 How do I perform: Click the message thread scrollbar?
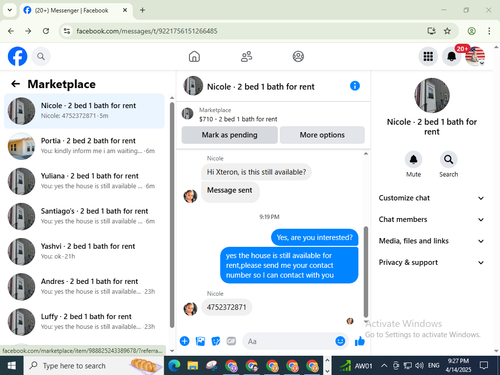point(366,272)
